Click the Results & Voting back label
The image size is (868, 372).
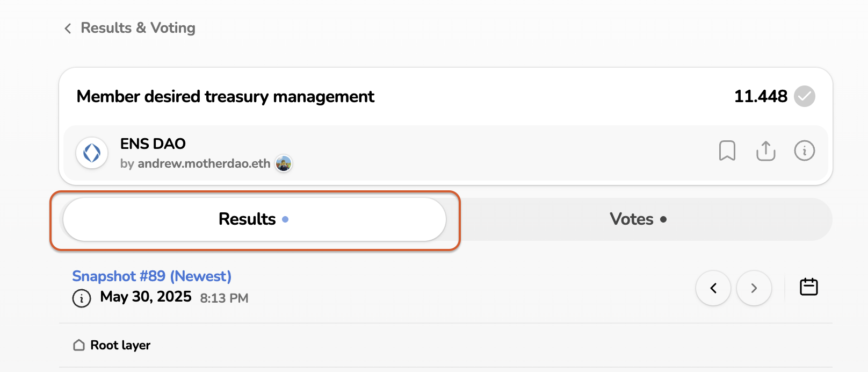(138, 28)
